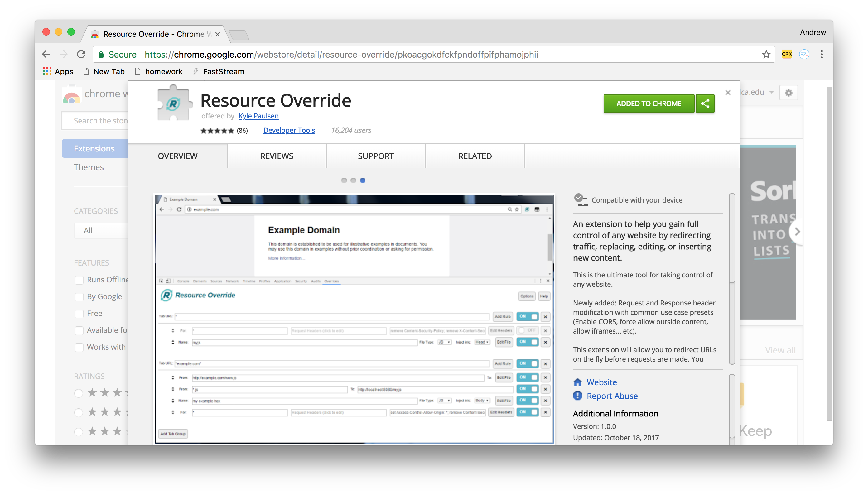Advance carousel with right chevron arrow
The height and width of the screenshot is (495, 868).
(x=797, y=232)
